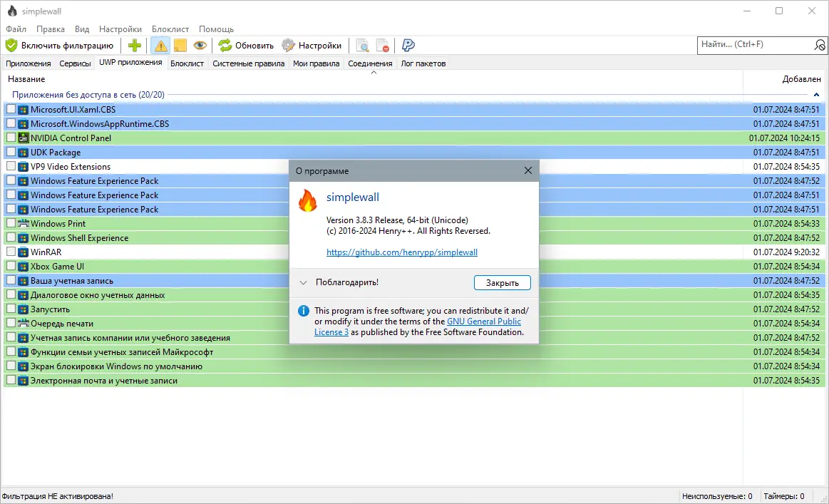Click the simplewall flame icon in title bar
The width and height of the screenshot is (829, 504).
click(x=11, y=11)
